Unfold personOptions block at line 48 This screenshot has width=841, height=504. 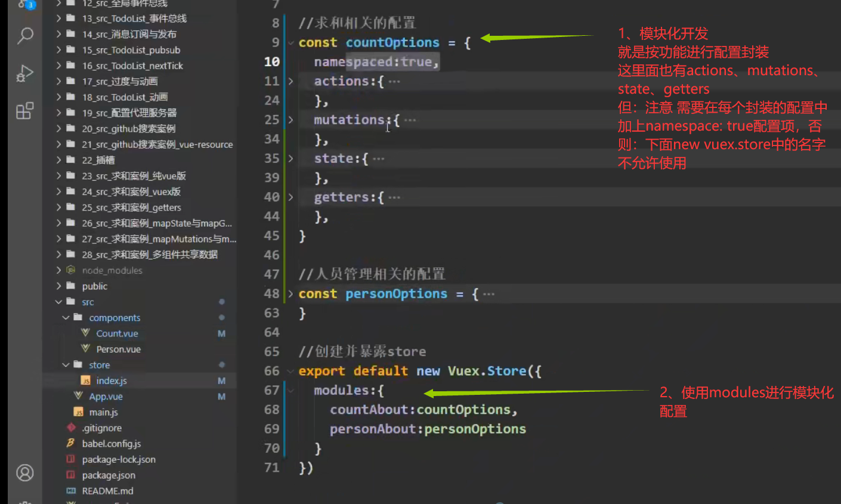[291, 294]
